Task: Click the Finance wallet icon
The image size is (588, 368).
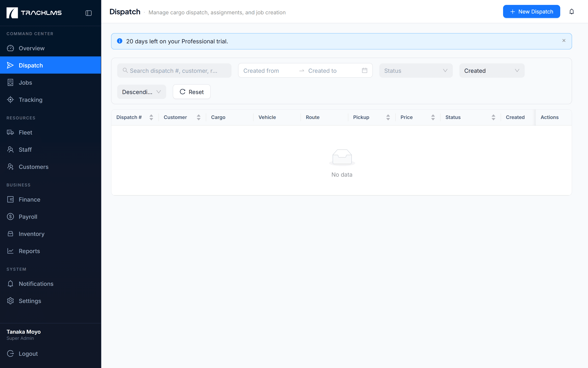Action: pos(10,199)
